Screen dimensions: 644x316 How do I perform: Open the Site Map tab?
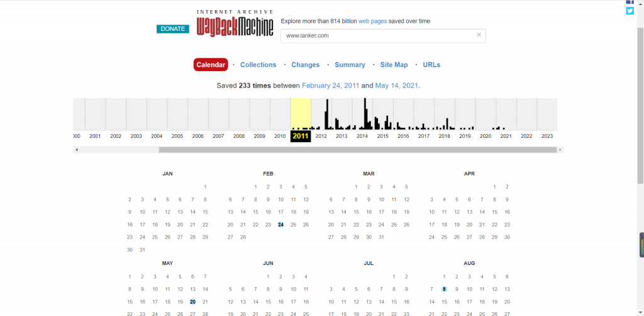tap(394, 64)
